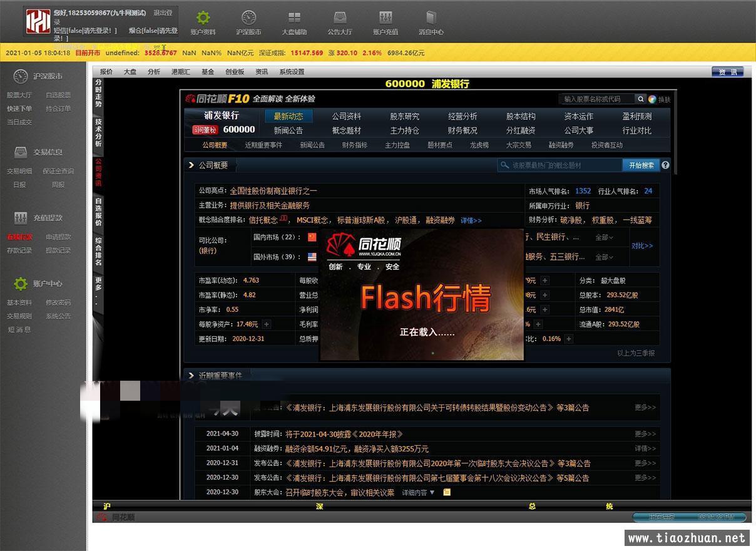Image resolution: width=756 pixels, height=551 pixels.
Task: Click 更多>> for 2021-04-30 row
Action: (645, 434)
